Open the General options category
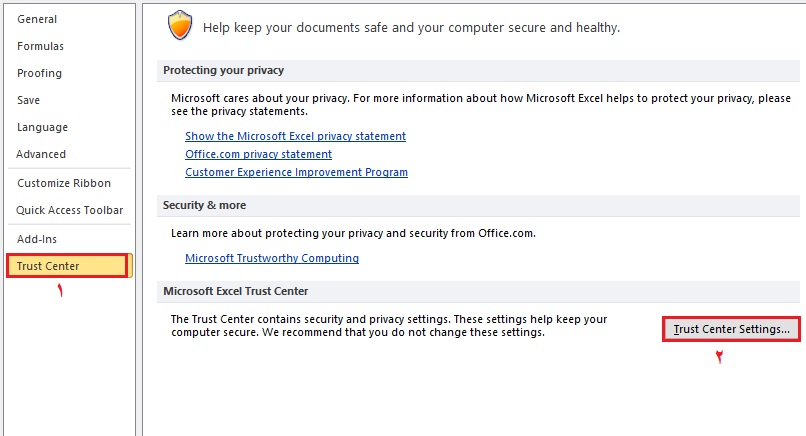 tap(37, 19)
